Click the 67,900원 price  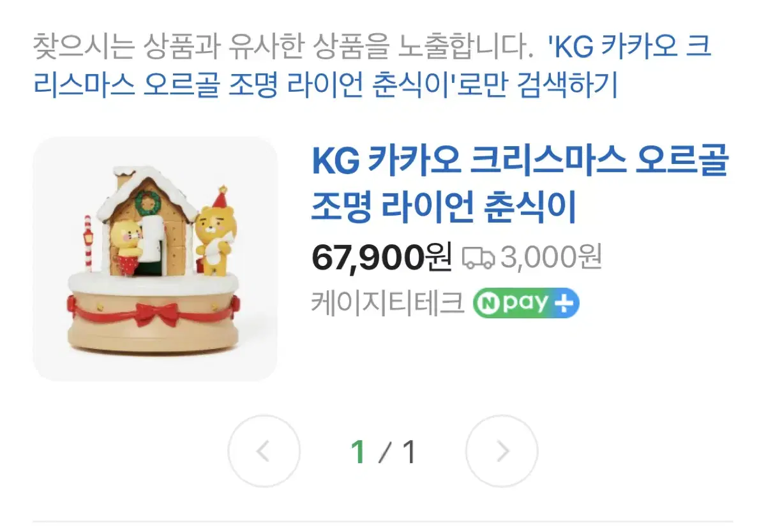382,258
